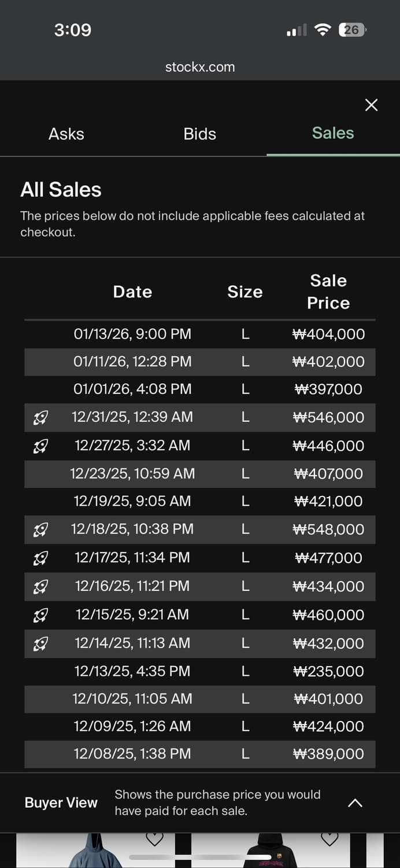Select rocket icon on 12/16/25 row
Screen dimensions: 400x868
click(x=40, y=586)
